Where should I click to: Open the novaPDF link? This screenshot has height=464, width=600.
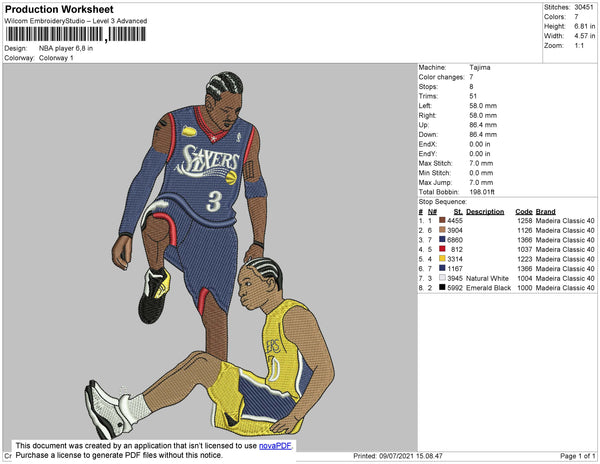click(x=275, y=446)
